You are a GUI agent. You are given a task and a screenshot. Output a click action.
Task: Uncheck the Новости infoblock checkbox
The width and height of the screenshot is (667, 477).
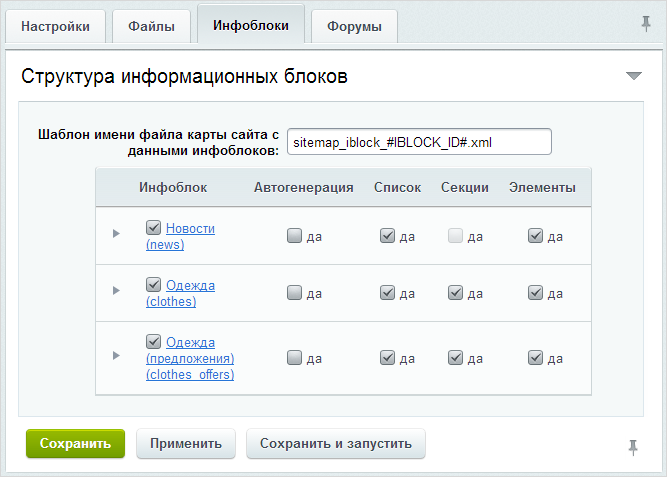pos(153,228)
